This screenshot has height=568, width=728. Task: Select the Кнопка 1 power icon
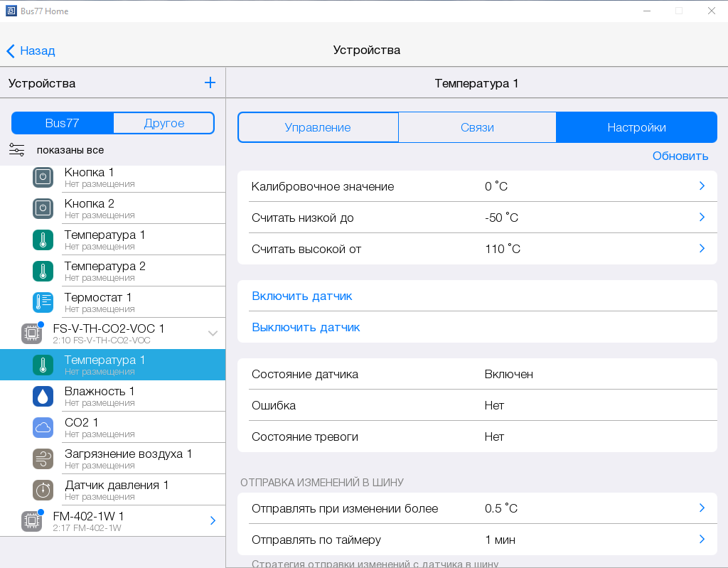pos(43,177)
